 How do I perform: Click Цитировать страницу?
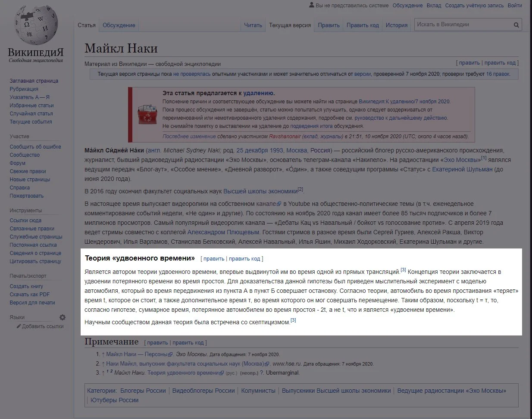[35, 261]
